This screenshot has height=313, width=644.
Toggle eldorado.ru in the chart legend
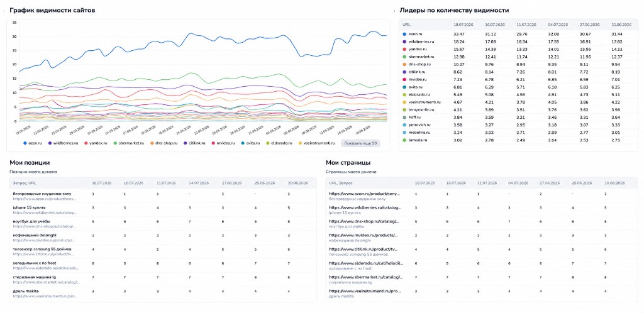tap(279, 143)
